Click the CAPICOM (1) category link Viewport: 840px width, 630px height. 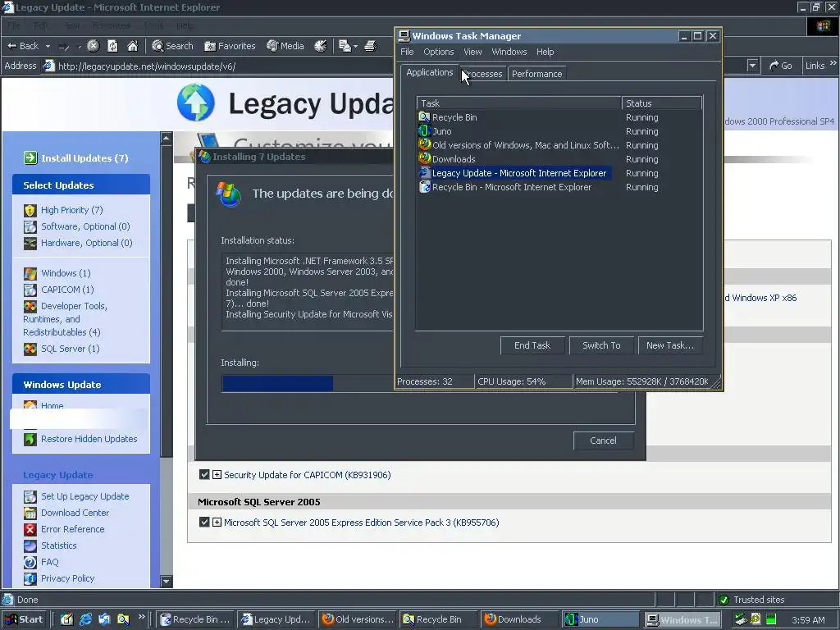67,290
